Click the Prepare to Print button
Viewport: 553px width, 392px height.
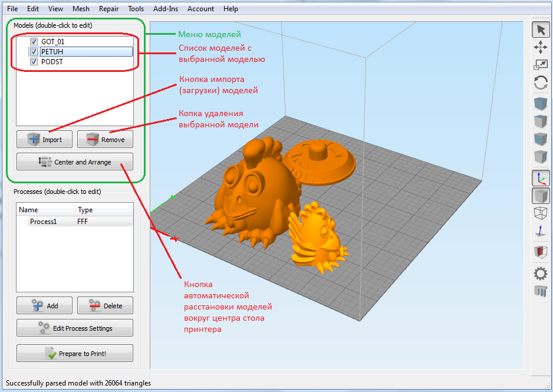74,353
